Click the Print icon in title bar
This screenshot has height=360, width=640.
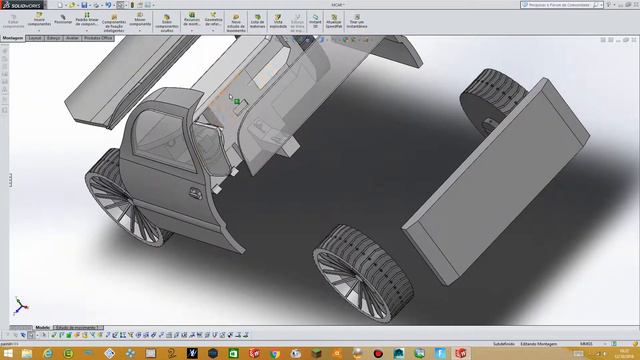pyautogui.click(x=96, y=5)
